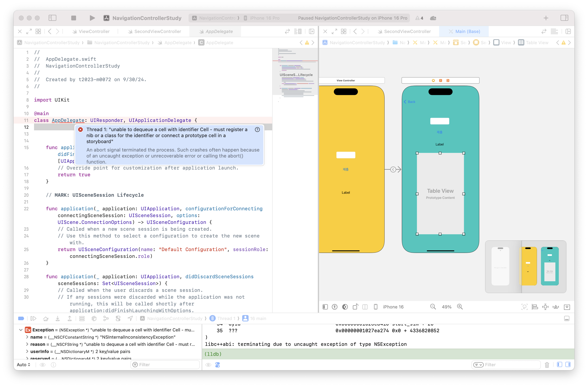This screenshot has width=588, height=387.
Task: Hide the console pane on the right
Action: (568, 365)
